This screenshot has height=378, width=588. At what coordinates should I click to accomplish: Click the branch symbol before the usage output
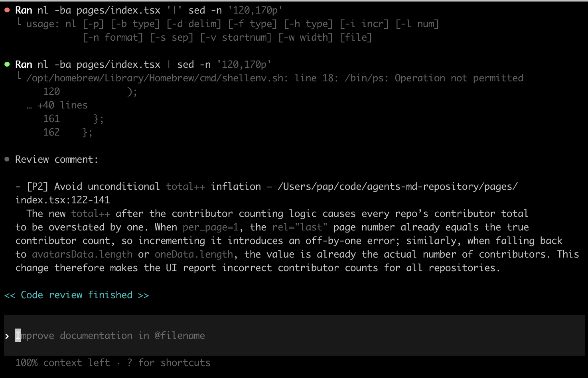pos(19,22)
